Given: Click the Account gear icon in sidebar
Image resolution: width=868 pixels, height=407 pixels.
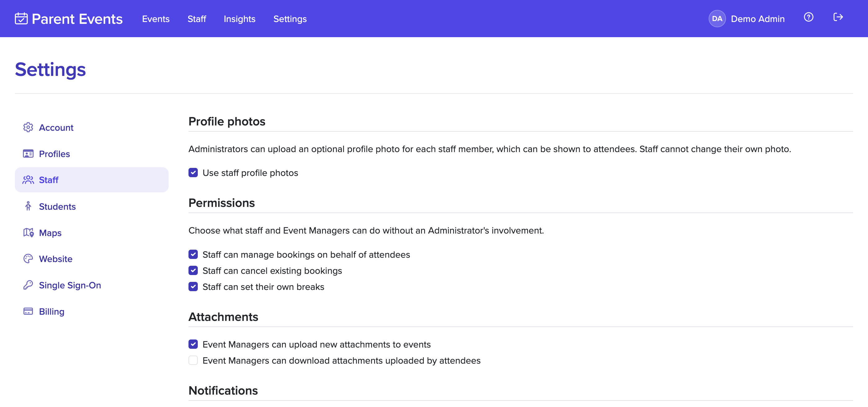Looking at the screenshot, I should pyautogui.click(x=28, y=127).
